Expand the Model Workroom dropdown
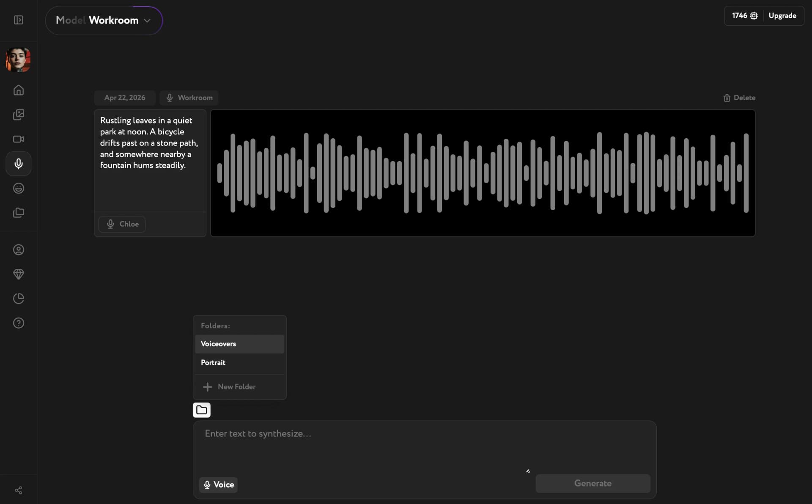Image resolution: width=812 pixels, height=504 pixels. (x=104, y=20)
